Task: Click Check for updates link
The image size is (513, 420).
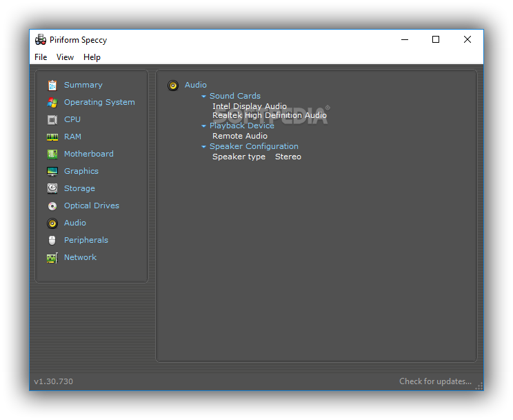Action: click(436, 381)
